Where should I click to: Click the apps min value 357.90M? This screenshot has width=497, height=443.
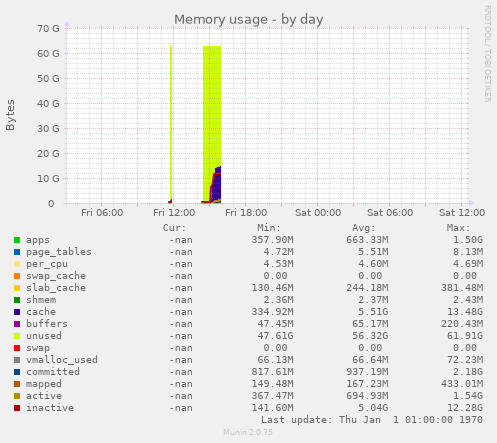(272, 240)
